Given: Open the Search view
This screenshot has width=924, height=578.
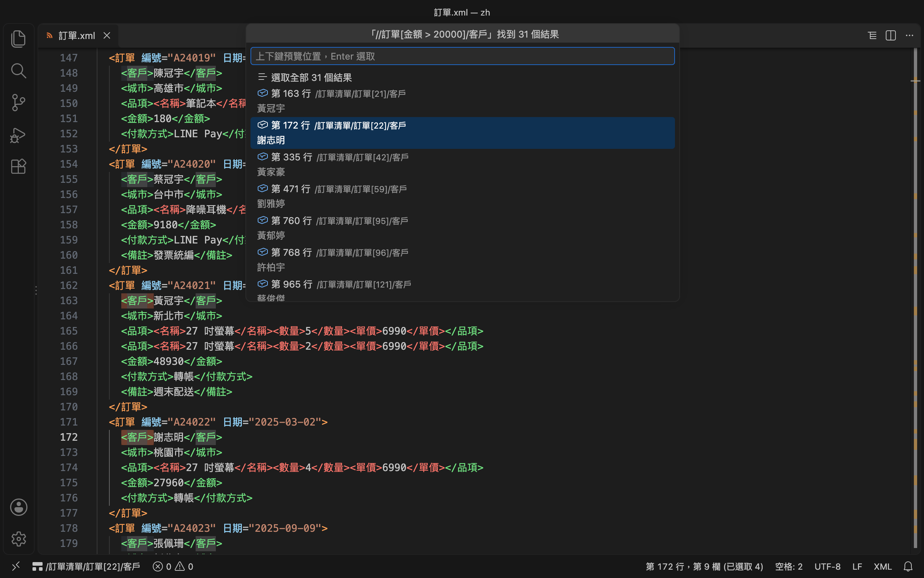Looking at the screenshot, I should click(x=18, y=71).
